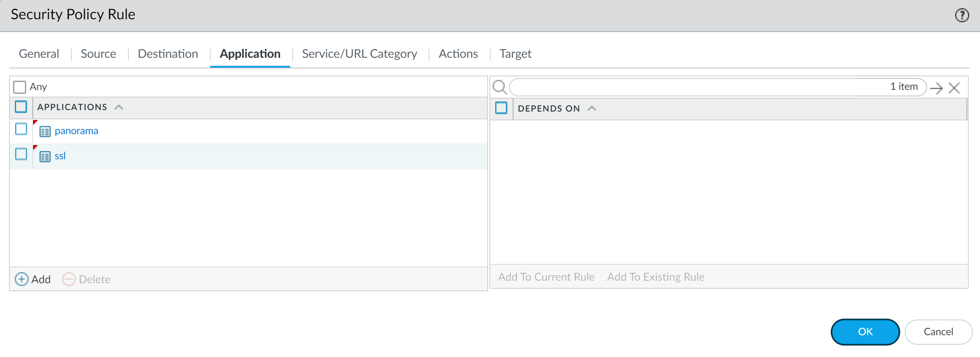This screenshot has height=357, width=980.
Task: Select all via Depends On header checkbox
Action: coord(501,108)
